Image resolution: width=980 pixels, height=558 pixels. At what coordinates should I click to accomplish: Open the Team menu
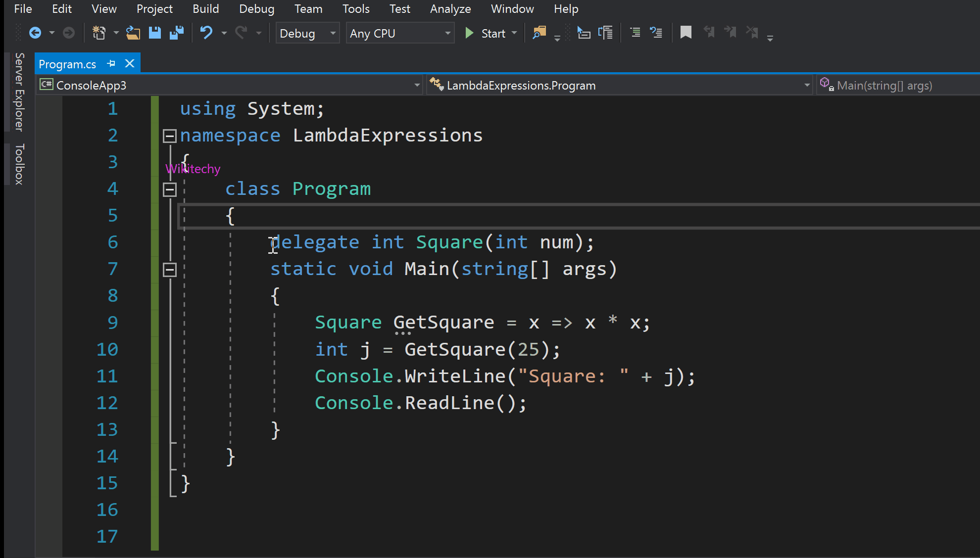pyautogui.click(x=308, y=8)
